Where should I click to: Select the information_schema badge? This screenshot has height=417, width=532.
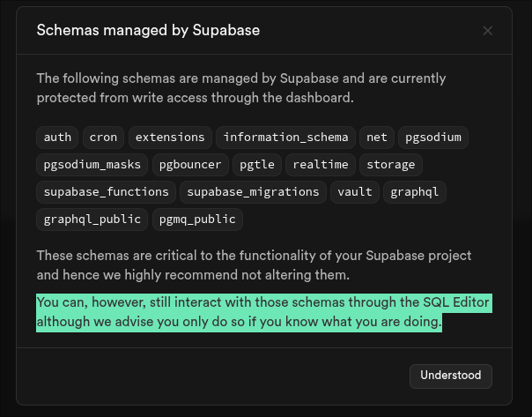(286, 138)
